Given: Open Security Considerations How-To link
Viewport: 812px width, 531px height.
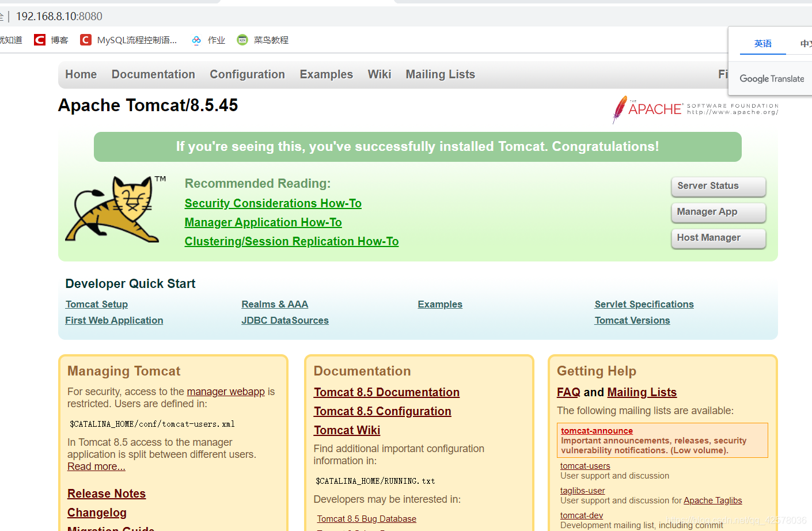Looking at the screenshot, I should click(273, 203).
